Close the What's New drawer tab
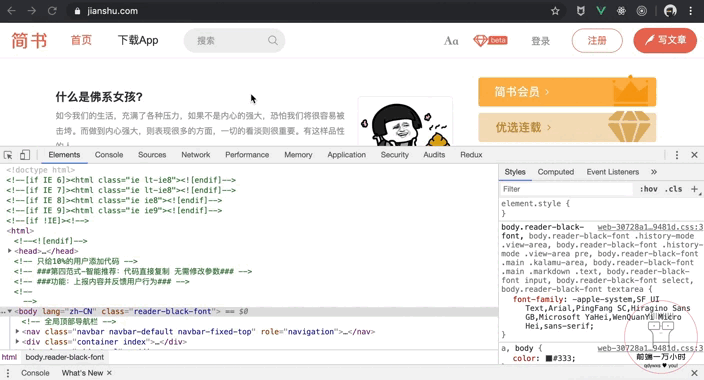The height and width of the screenshot is (380, 704). pos(109,373)
